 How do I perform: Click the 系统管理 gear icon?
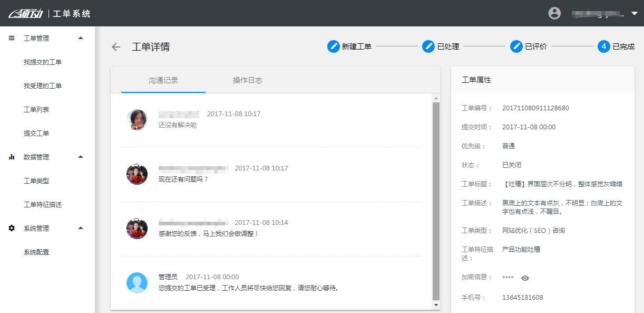click(x=12, y=227)
